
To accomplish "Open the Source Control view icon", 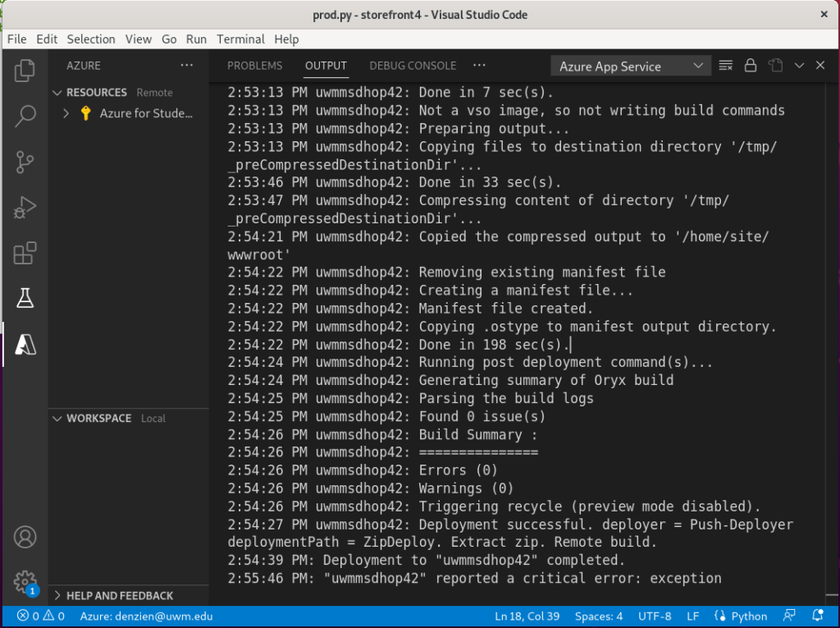I will pyautogui.click(x=25, y=162).
